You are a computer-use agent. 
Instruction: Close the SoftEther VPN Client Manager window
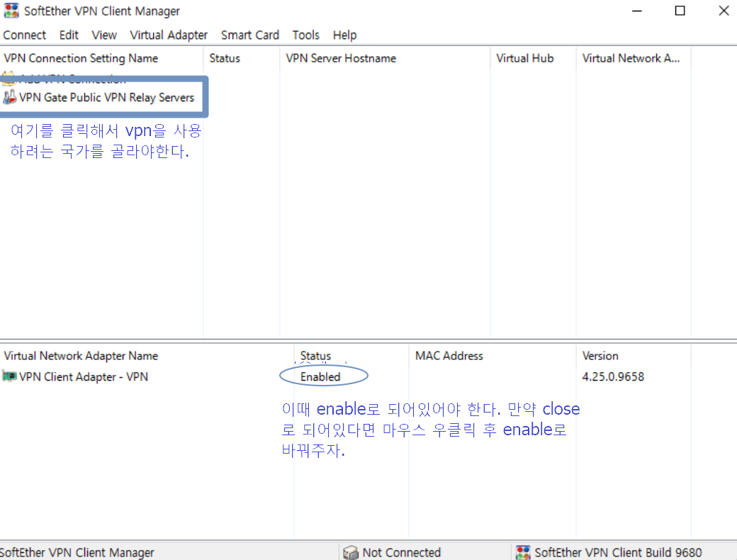click(724, 11)
